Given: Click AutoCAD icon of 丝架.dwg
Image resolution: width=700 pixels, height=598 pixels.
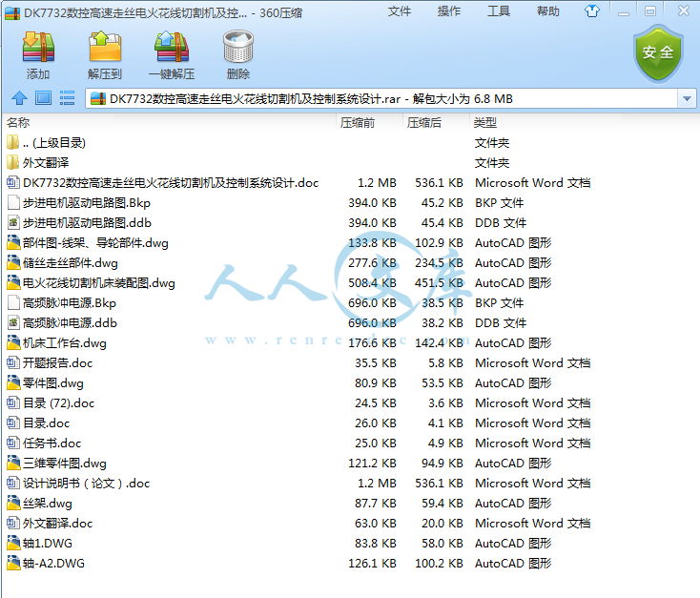Looking at the screenshot, I should (x=13, y=503).
